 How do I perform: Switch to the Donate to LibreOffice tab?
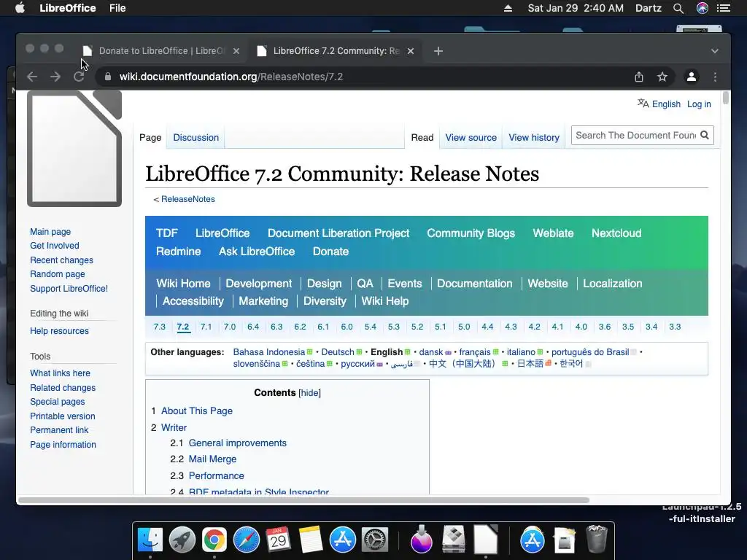point(161,51)
